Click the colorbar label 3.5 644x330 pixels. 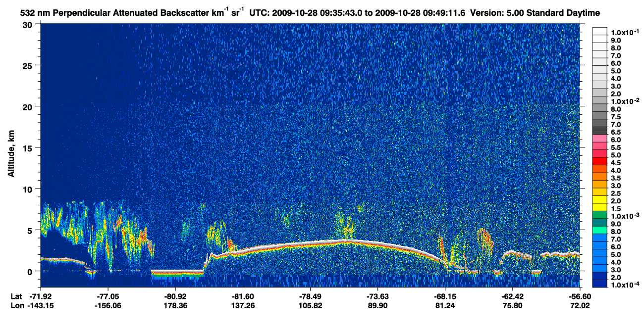coord(616,178)
